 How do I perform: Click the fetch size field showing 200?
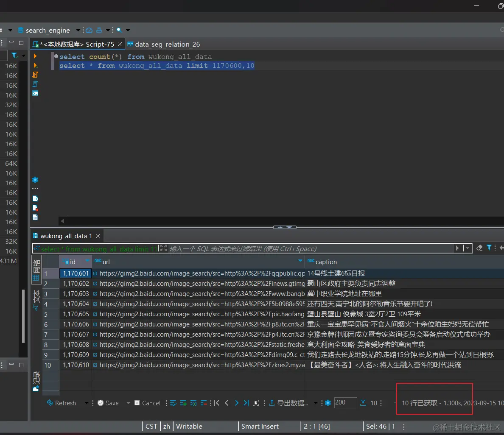coord(345,402)
